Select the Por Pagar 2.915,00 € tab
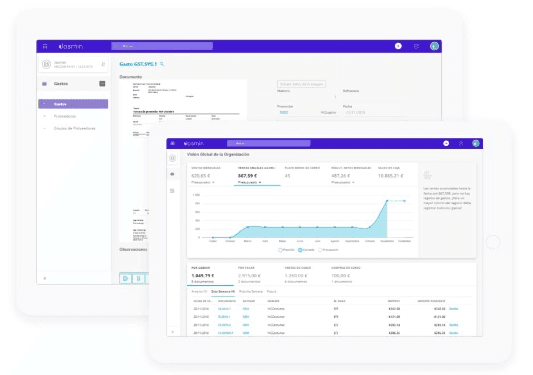 click(x=249, y=275)
